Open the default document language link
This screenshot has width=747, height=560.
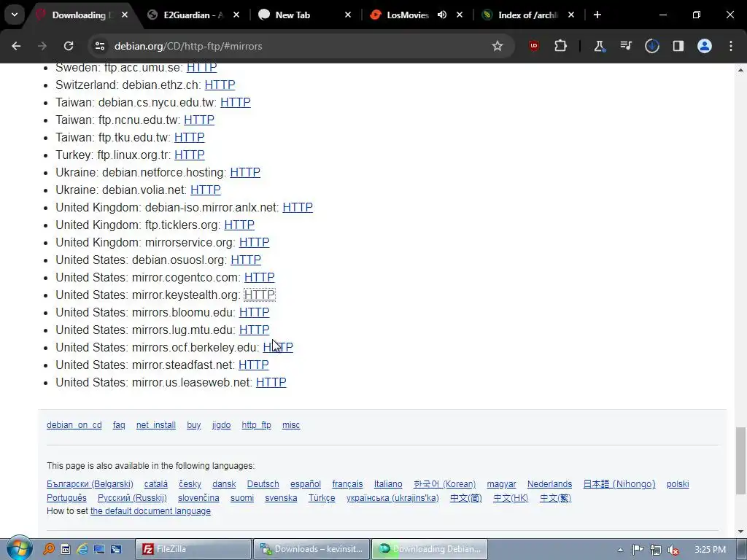(x=150, y=511)
